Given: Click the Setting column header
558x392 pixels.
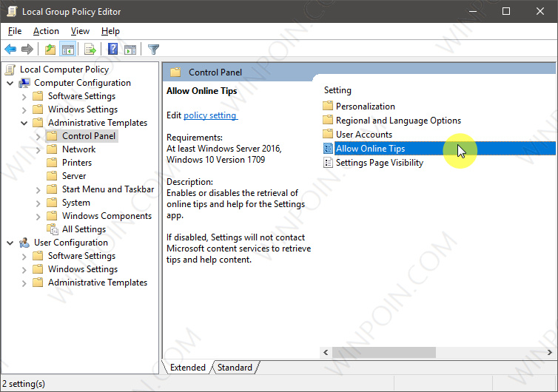Looking at the screenshot, I should pyautogui.click(x=337, y=90).
